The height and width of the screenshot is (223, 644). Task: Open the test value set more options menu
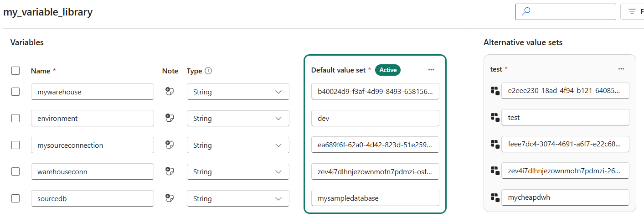(621, 69)
